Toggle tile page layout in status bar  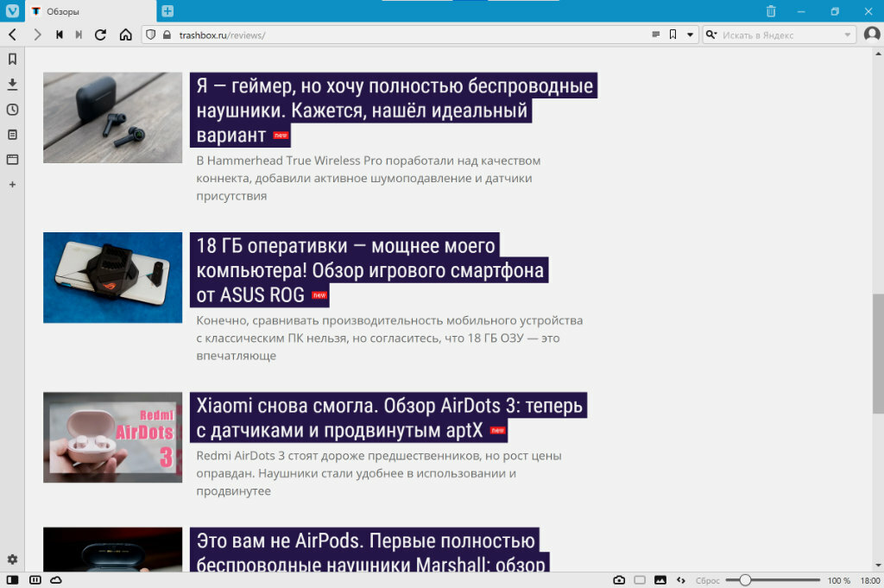pos(640,580)
